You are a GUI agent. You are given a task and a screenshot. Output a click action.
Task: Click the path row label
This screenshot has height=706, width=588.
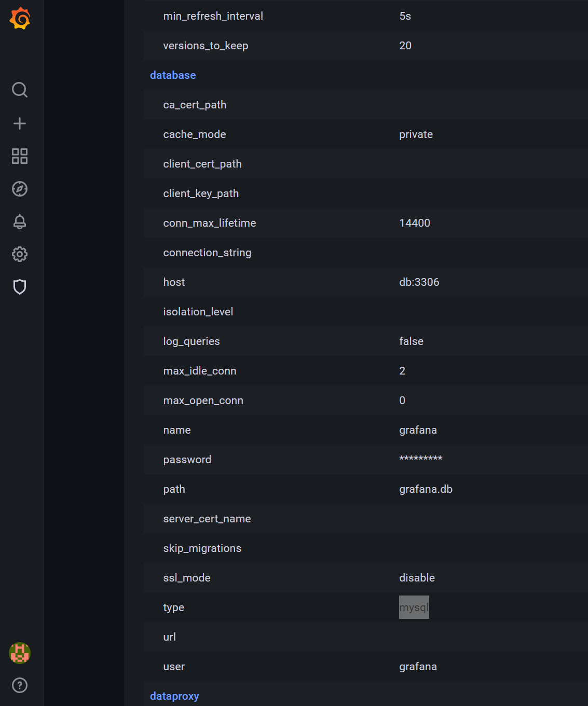click(x=174, y=489)
